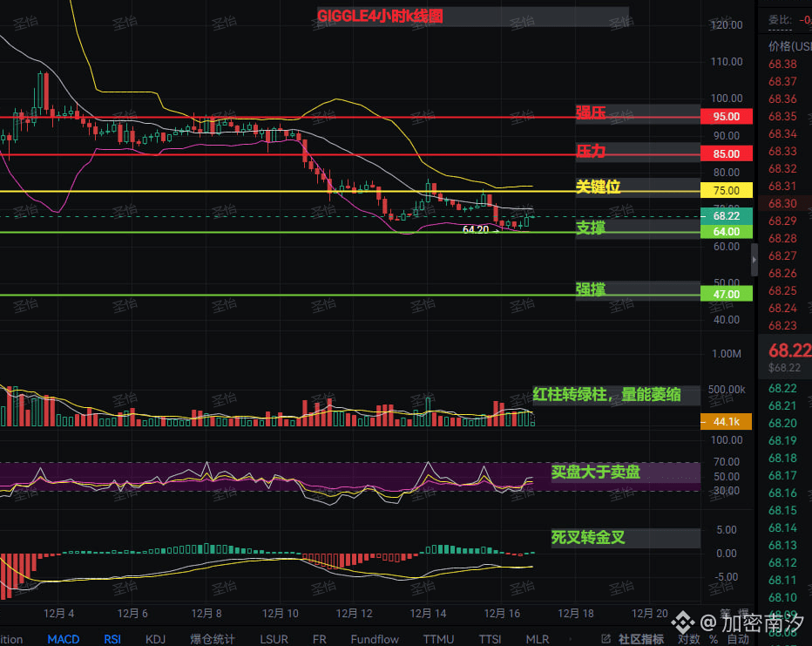Image resolution: width=812 pixels, height=646 pixels.
Task: Open the Fundflow indicator
Action: pos(375,639)
